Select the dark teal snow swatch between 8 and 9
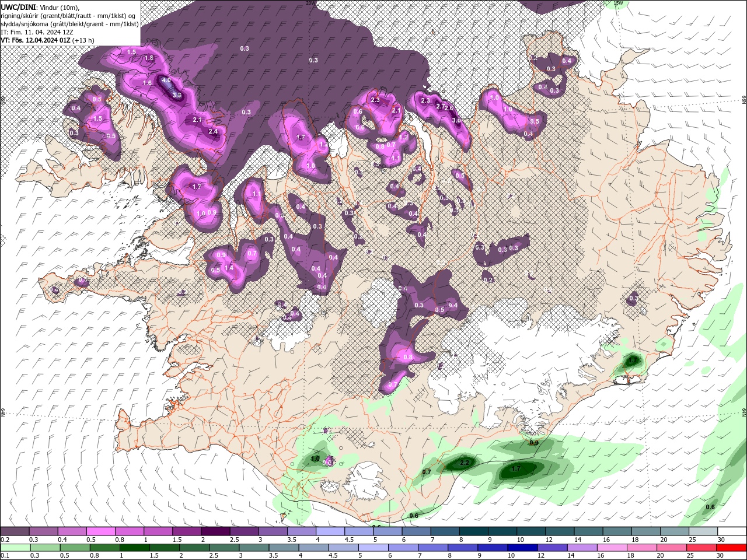The height and width of the screenshot is (560, 747). tap(474, 531)
